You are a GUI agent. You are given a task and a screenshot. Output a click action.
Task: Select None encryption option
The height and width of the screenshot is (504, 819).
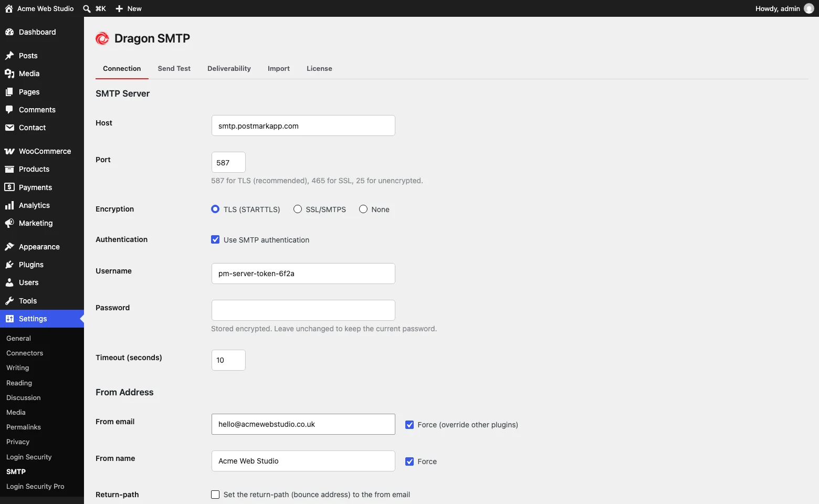[x=363, y=209]
